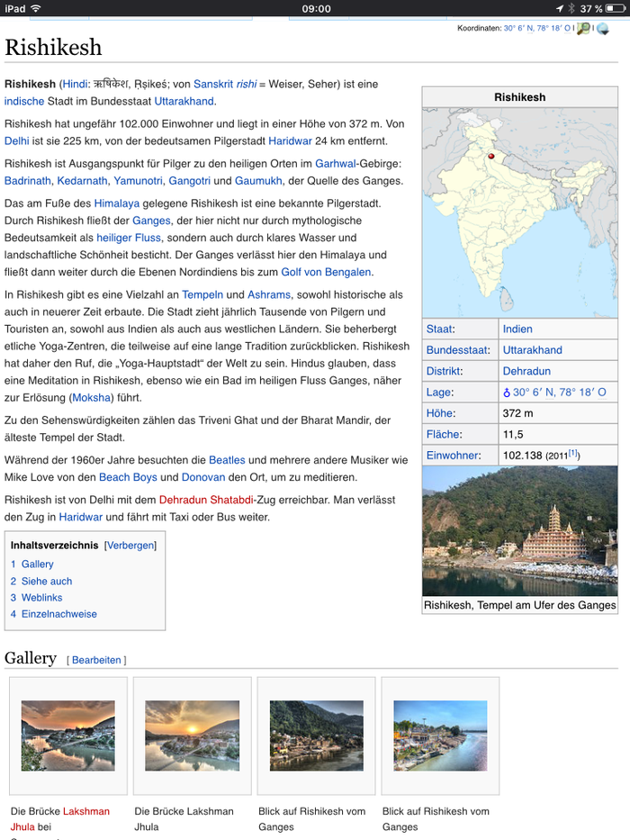
Task: Open the Gaumukh link
Action: coord(258,181)
